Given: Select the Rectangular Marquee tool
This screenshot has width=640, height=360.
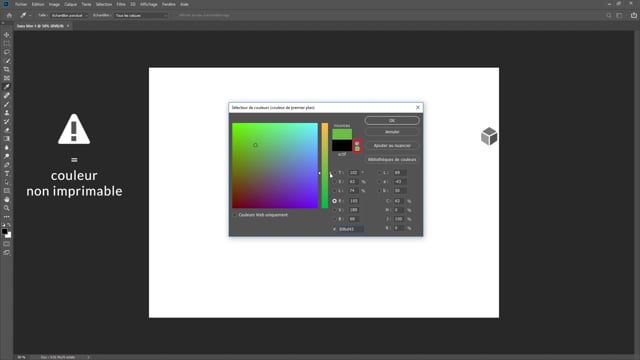Looking at the screenshot, I should tap(7, 44).
